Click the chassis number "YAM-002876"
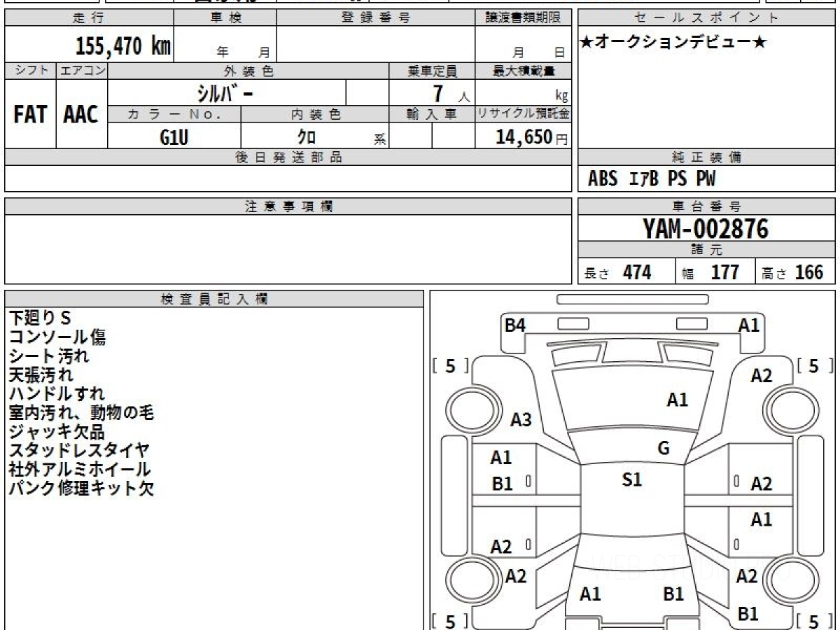This screenshot has width=840, height=630. [x=706, y=229]
